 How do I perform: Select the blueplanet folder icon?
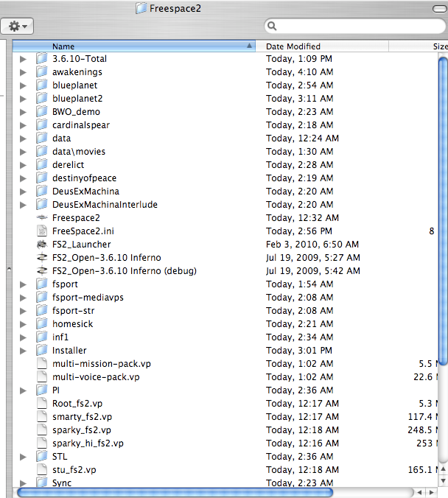tap(41, 85)
